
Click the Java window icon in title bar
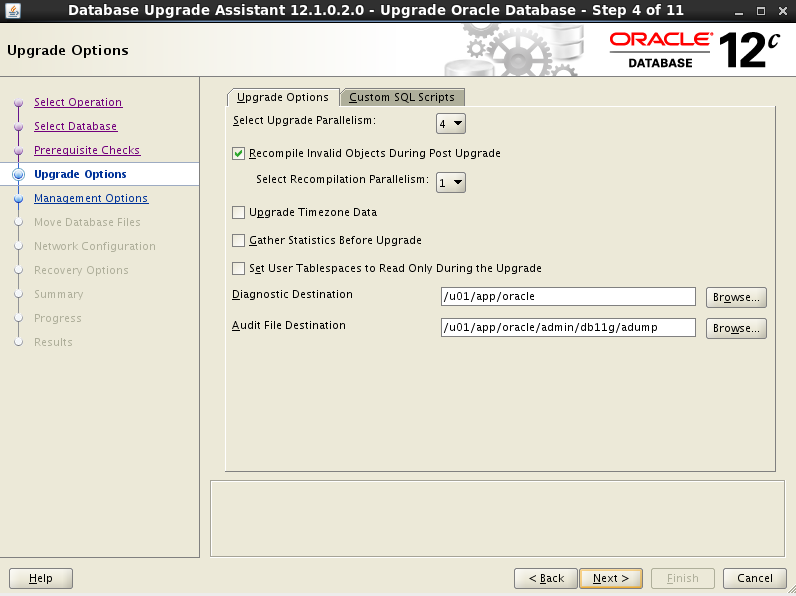tap(13, 10)
